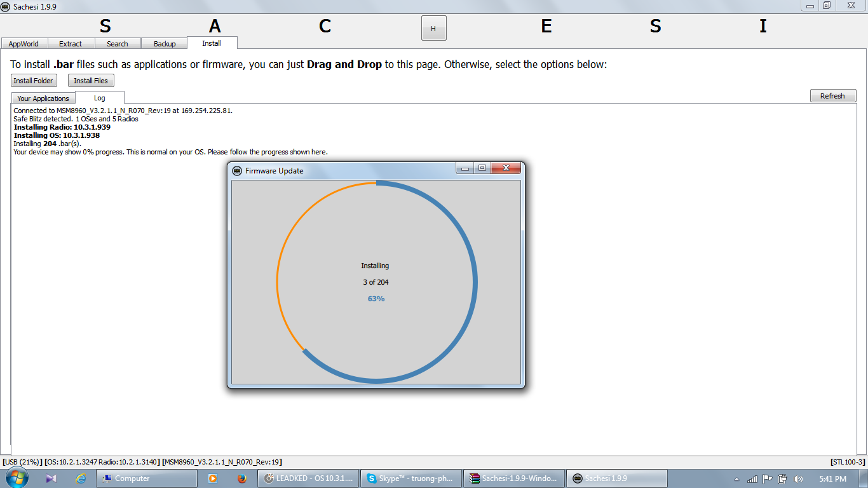Show hidden system tray icons

click(736, 479)
